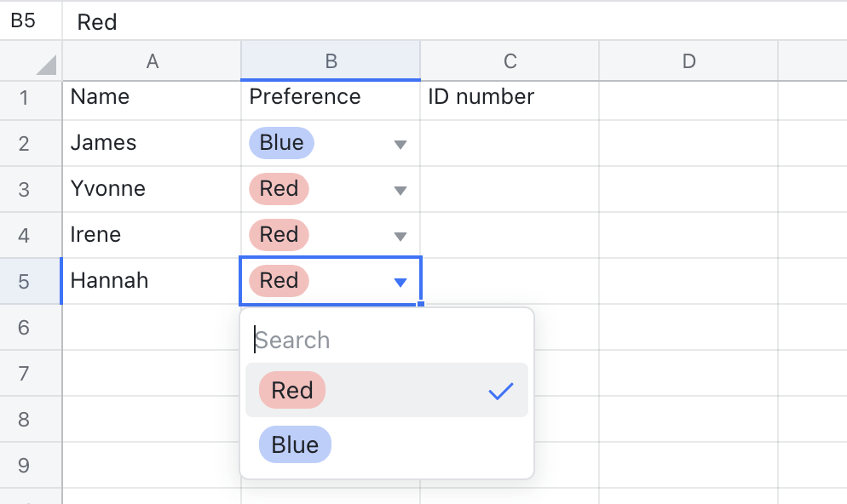Choose the Blue option in dropdown list
Viewport: 847px width, 504px height.
tap(295, 444)
